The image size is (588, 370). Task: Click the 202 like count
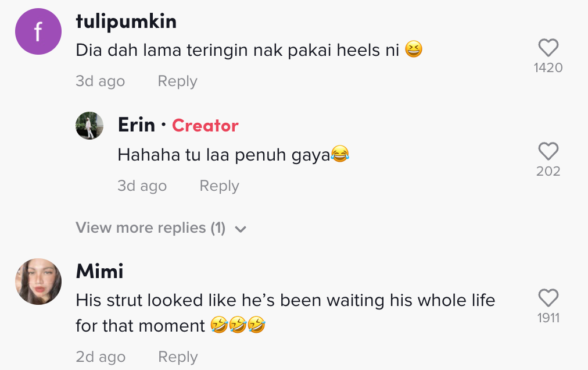(x=548, y=172)
